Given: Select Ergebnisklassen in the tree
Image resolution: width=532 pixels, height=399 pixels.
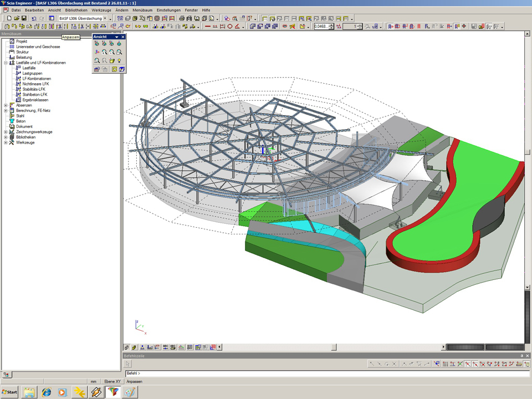Looking at the screenshot, I should pyautogui.click(x=35, y=100).
